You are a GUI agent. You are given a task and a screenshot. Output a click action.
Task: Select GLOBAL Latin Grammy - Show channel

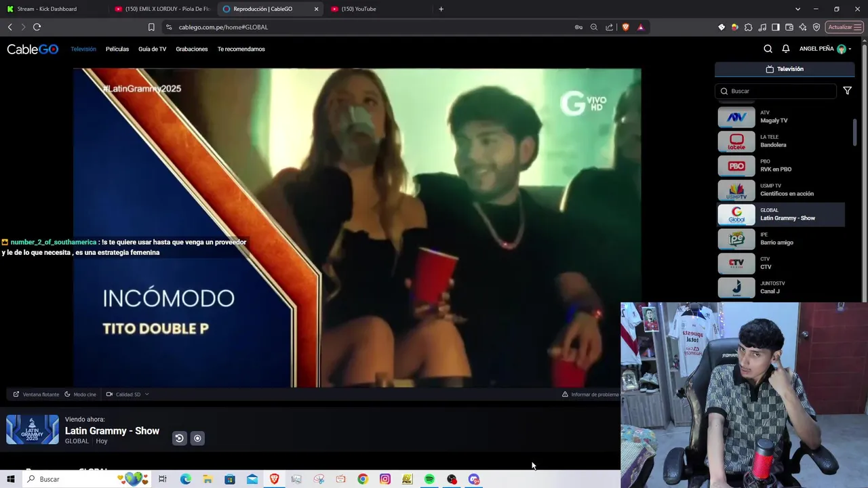[781, 214]
